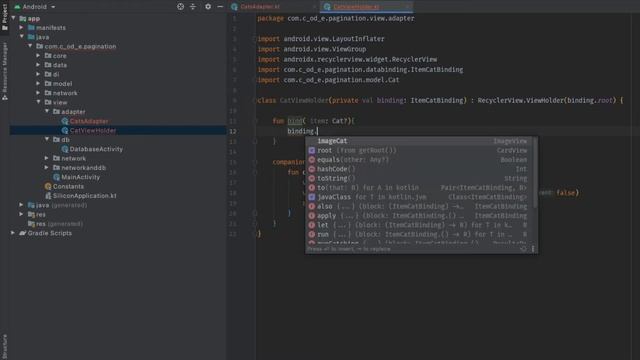Choose imageCat from autocomplete list
Image resolution: width=640 pixels, height=360 pixels.
click(420, 141)
